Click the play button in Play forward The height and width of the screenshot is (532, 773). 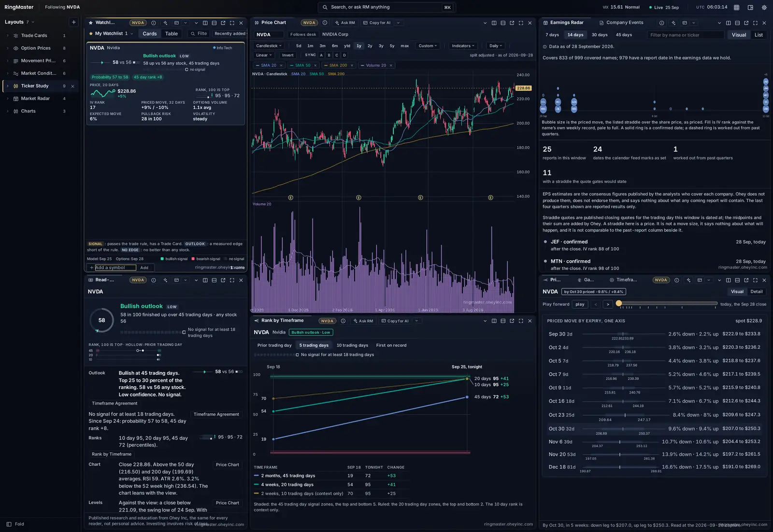click(x=580, y=304)
